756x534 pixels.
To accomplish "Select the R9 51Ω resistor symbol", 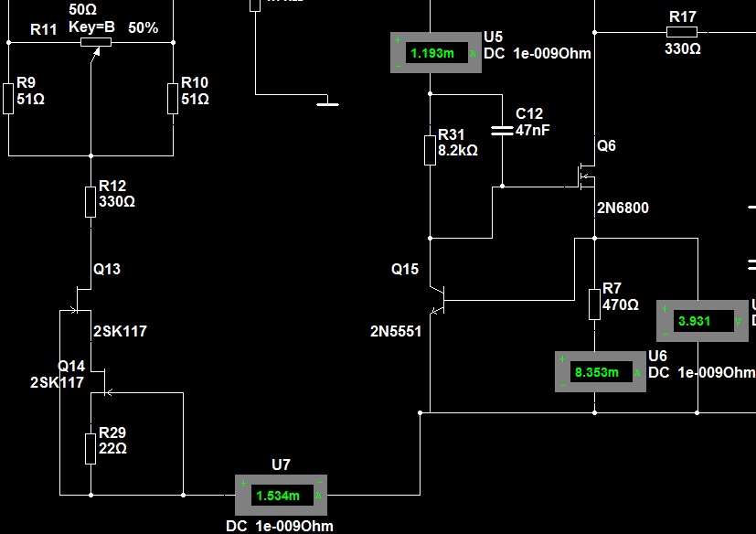I will coord(8,99).
